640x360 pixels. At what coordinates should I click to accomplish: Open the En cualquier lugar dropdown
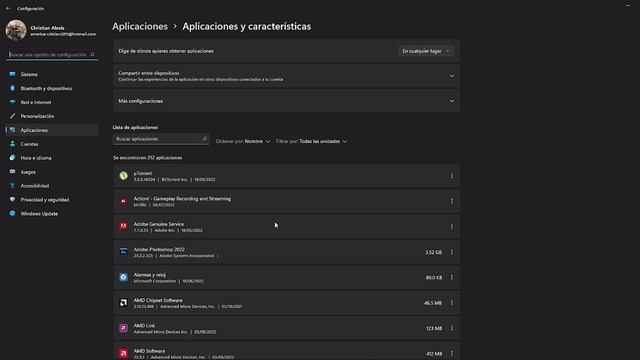click(426, 51)
